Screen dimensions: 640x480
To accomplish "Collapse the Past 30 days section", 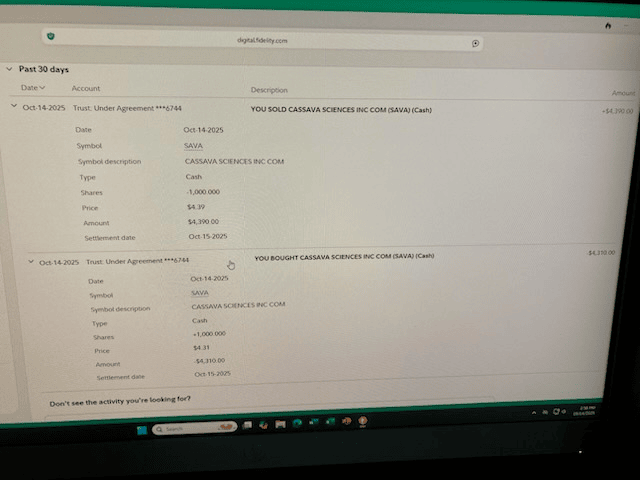I will (x=9, y=69).
